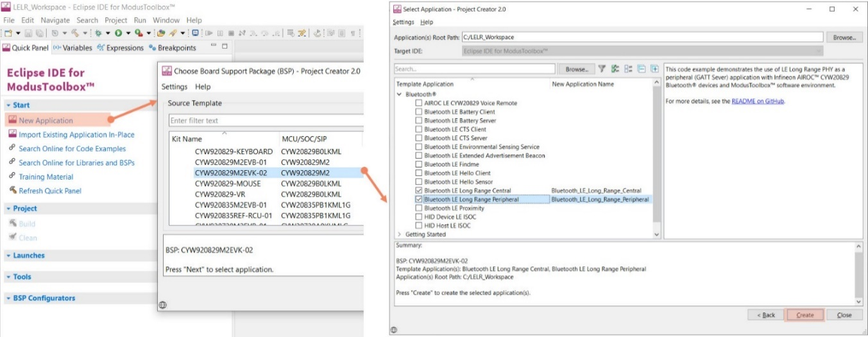Uncheck Bluetooth LE Long Range Central
The image size is (868, 337).
pos(419,191)
